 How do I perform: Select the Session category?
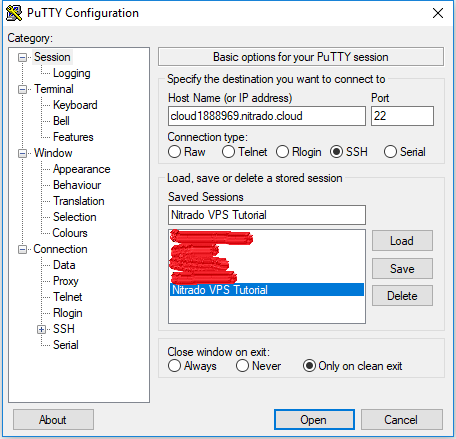[52, 57]
